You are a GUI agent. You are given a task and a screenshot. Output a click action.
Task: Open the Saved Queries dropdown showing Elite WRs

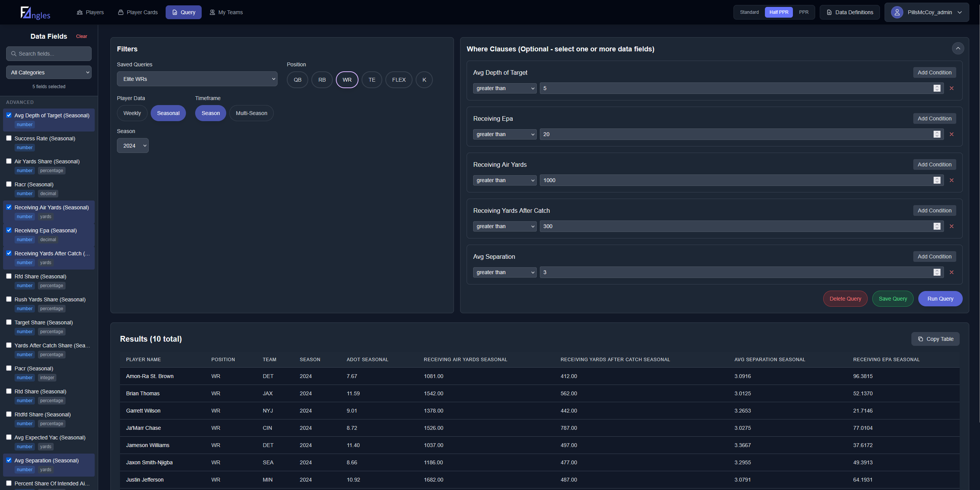[197, 79]
